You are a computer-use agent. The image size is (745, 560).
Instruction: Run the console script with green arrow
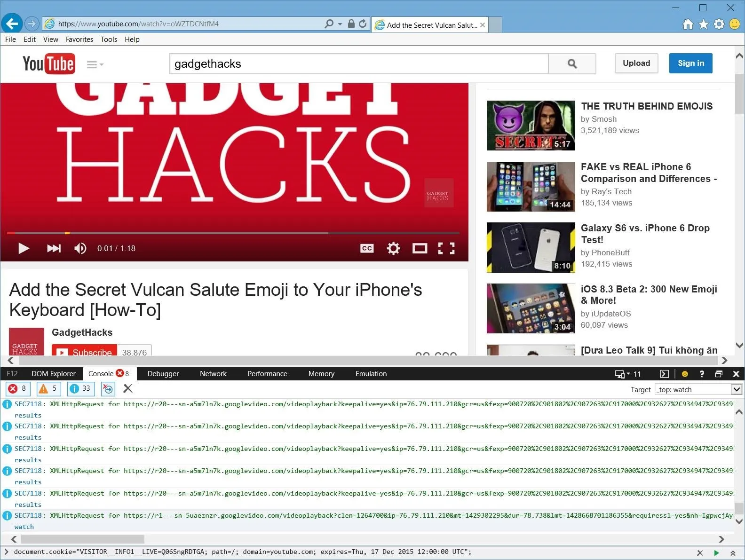click(x=716, y=553)
